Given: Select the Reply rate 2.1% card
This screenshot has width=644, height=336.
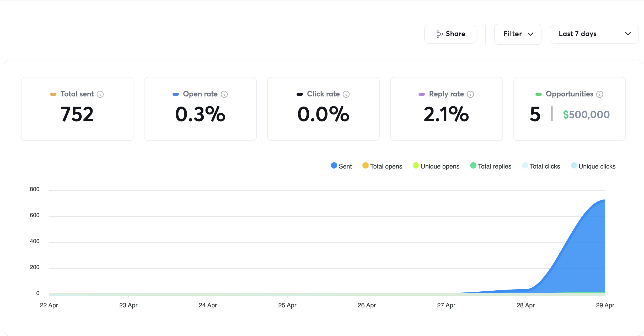Looking at the screenshot, I should 446,109.
